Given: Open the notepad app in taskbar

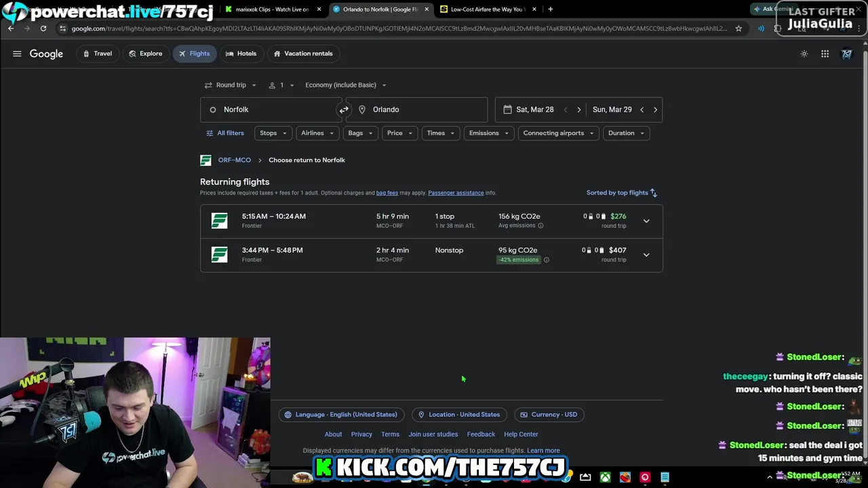Looking at the screenshot, I should pyautogui.click(x=665, y=478).
